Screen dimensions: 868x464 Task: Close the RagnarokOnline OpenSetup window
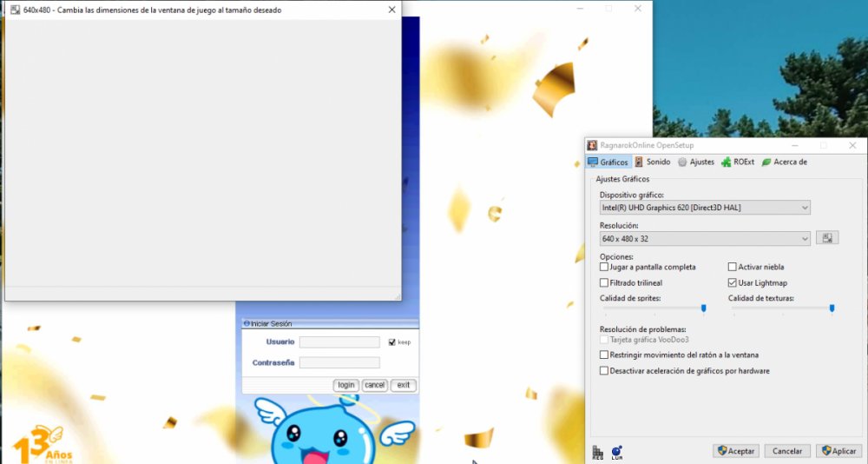(x=852, y=145)
